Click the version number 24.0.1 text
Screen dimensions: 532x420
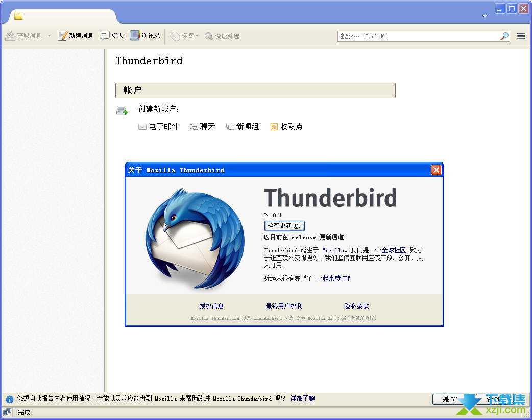tap(273, 215)
